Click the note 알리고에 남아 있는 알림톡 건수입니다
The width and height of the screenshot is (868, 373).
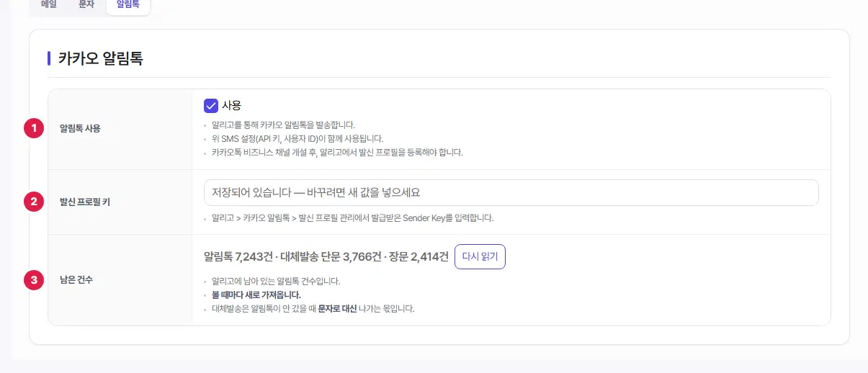pyautogui.click(x=276, y=282)
